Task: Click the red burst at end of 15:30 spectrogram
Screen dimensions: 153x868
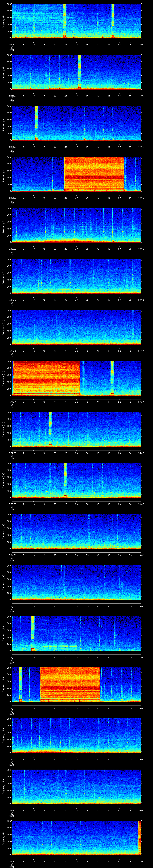Action: point(140,837)
